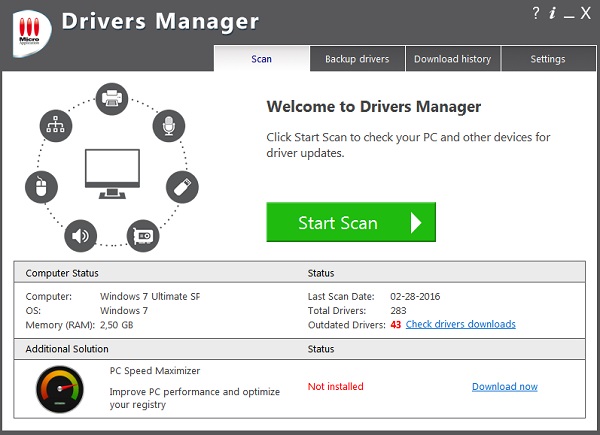Click the Download now link
The image size is (600, 435).
(505, 386)
